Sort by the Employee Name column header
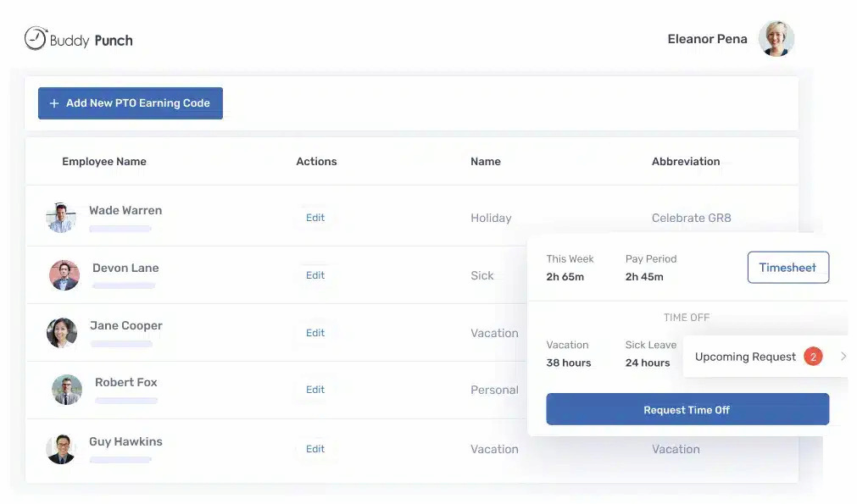The width and height of the screenshot is (857, 504). [103, 161]
